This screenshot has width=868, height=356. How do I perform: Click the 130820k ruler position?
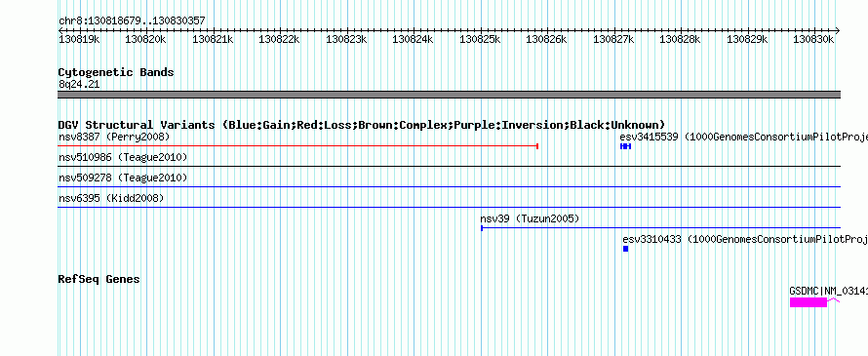pyautogui.click(x=145, y=39)
